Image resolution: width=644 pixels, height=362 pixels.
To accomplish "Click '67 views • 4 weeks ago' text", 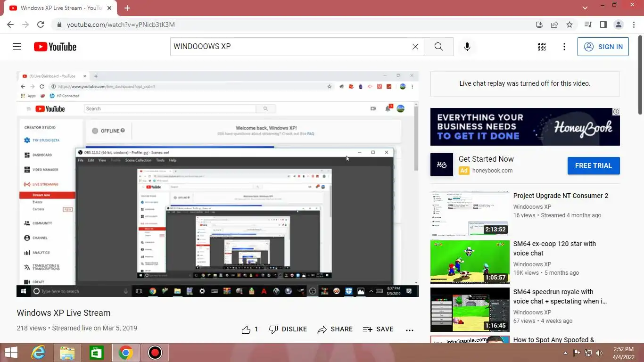I will coord(543,321).
